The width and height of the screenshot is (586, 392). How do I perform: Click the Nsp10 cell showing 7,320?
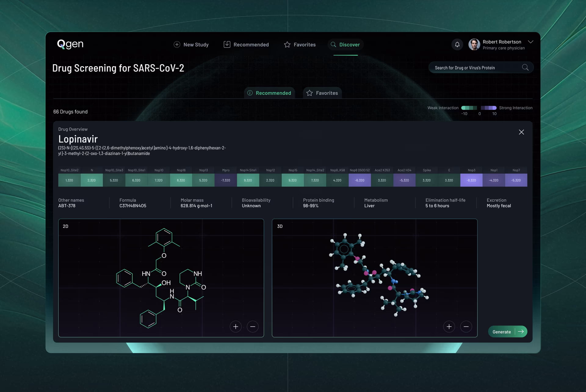point(159,180)
